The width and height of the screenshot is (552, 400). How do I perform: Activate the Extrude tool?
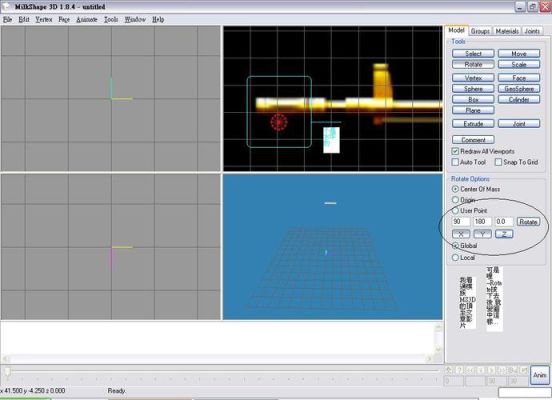pyautogui.click(x=473, y=124)
